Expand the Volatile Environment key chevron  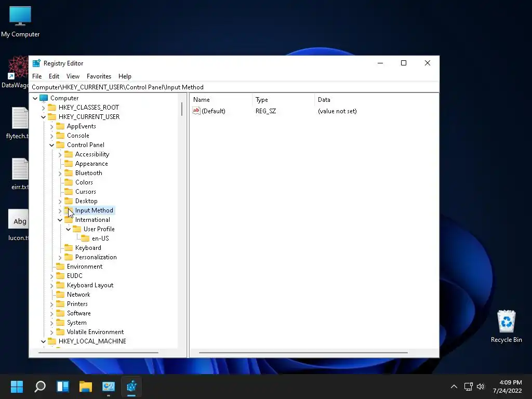(x=51, y=332)
